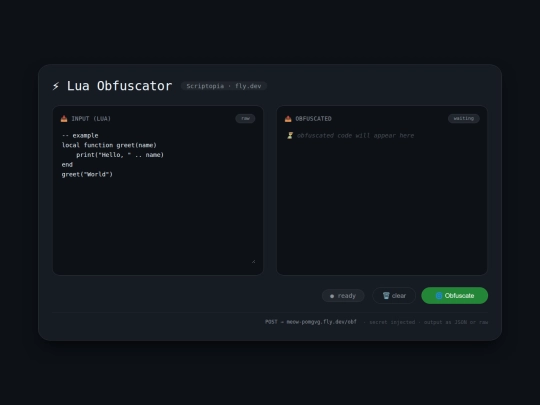Click the ready status pill
The image size is (540, 405).
[343, 296]
